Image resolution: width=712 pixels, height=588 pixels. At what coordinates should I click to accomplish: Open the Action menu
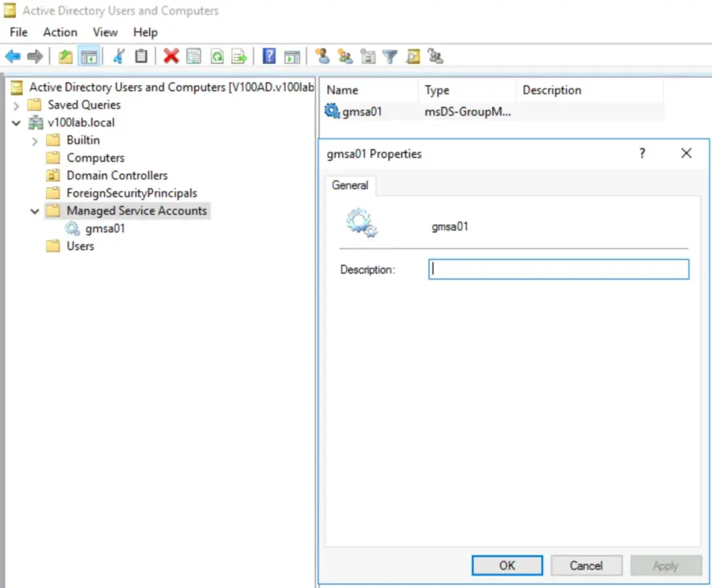pyautogui.click(x=60, y=32)
